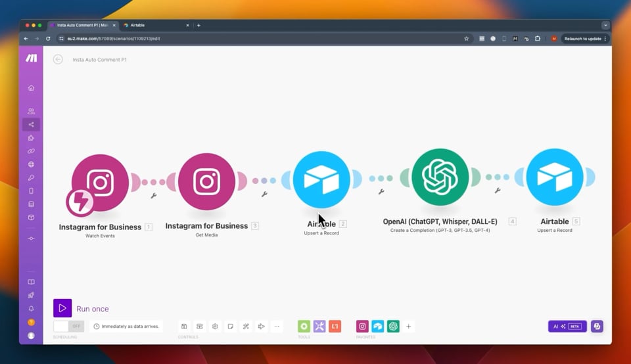Open green Flow control tools icon
This screenshot has height=364, width=631.
tap(304, 326)
